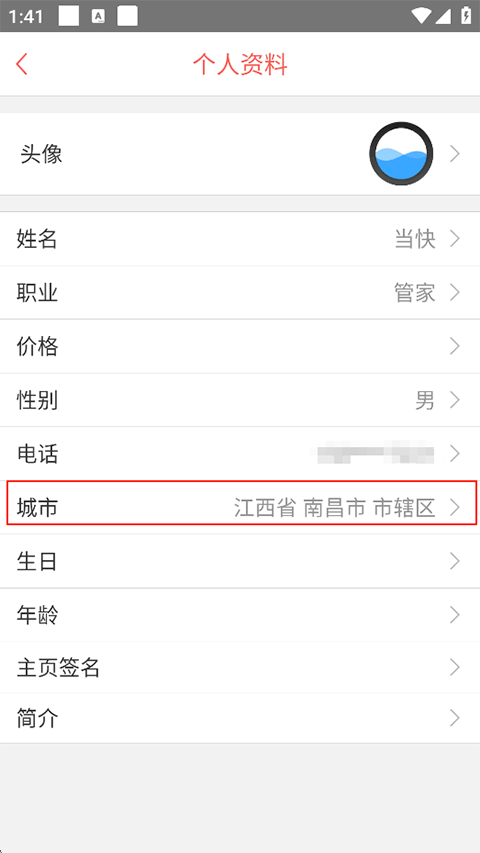Tap the 男 gender value
This screenshot has width=480, height=853.
[425, 400]
